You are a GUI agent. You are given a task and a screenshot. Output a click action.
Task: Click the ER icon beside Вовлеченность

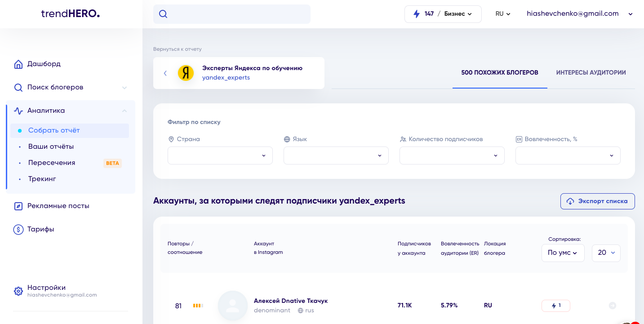coord(519,139)
